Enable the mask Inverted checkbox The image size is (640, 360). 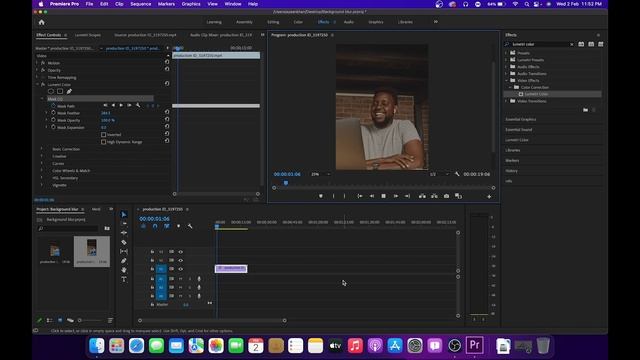[x=104, y=134]
